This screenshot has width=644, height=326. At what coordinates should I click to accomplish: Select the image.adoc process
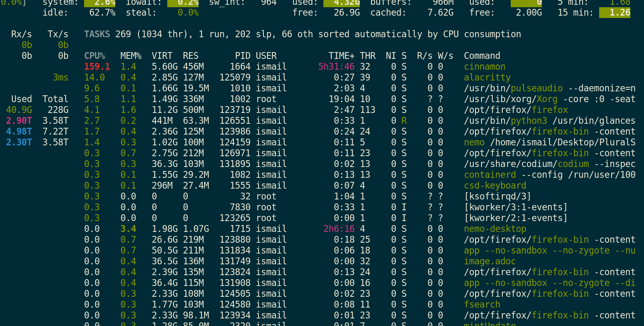point(490,261)
